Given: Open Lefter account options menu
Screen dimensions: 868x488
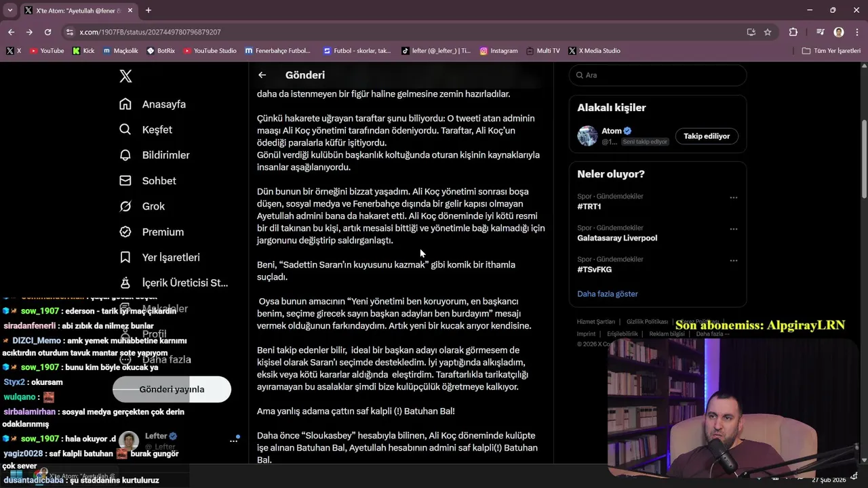Looking at the screenshot, I should [234, 441].
